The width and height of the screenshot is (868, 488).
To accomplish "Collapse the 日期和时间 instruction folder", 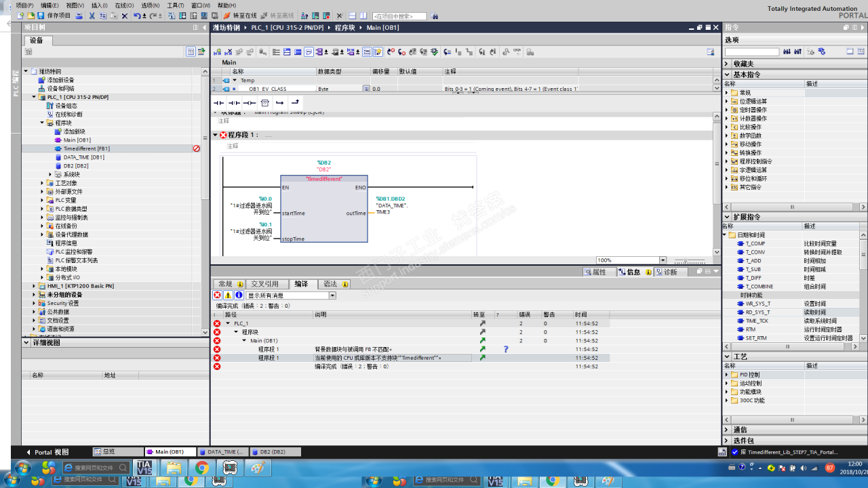I will 724,235.
